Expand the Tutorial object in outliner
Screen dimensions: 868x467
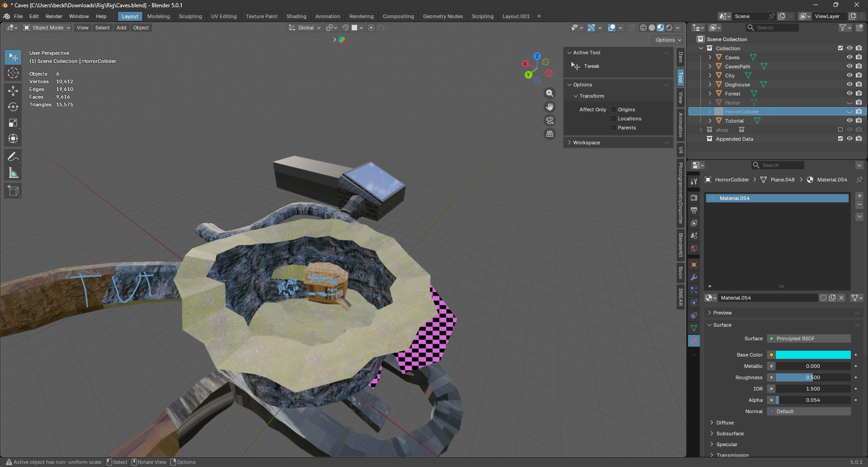pos(710,121)
